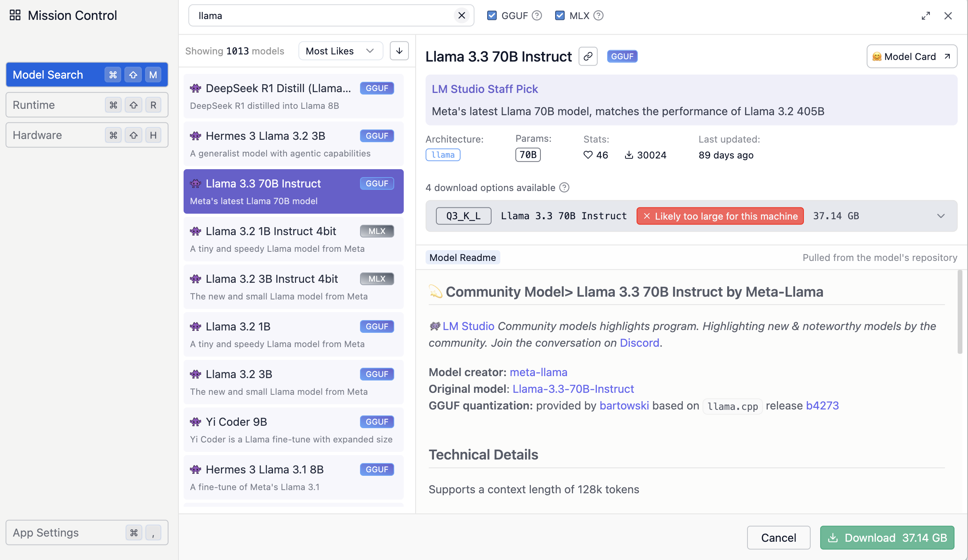The image size is (968, 560).
Task: Click the '89 days ago' last updated value
Action: (x=726, y=155)
